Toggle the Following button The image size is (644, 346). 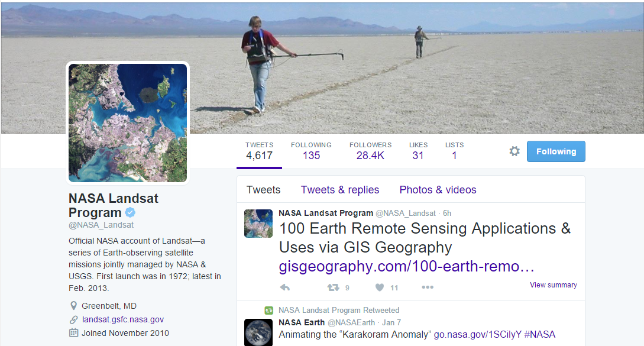click(556, 151)
